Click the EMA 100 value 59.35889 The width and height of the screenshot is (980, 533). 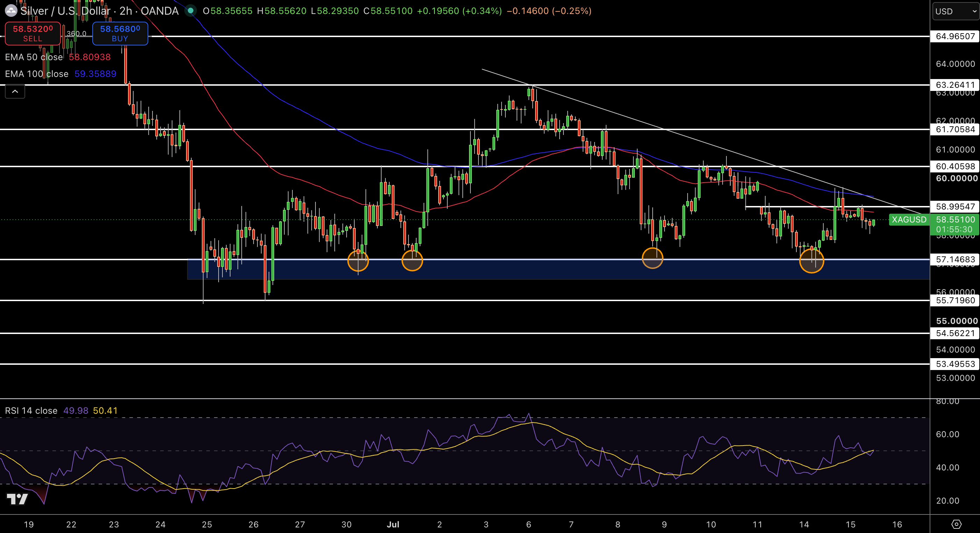95,74
